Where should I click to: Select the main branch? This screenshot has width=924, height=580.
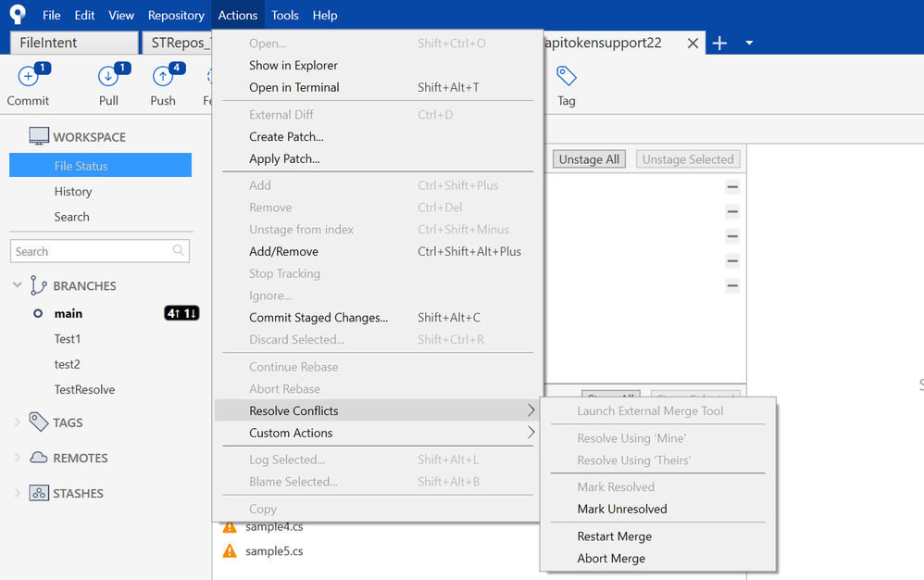coord(69,313)
